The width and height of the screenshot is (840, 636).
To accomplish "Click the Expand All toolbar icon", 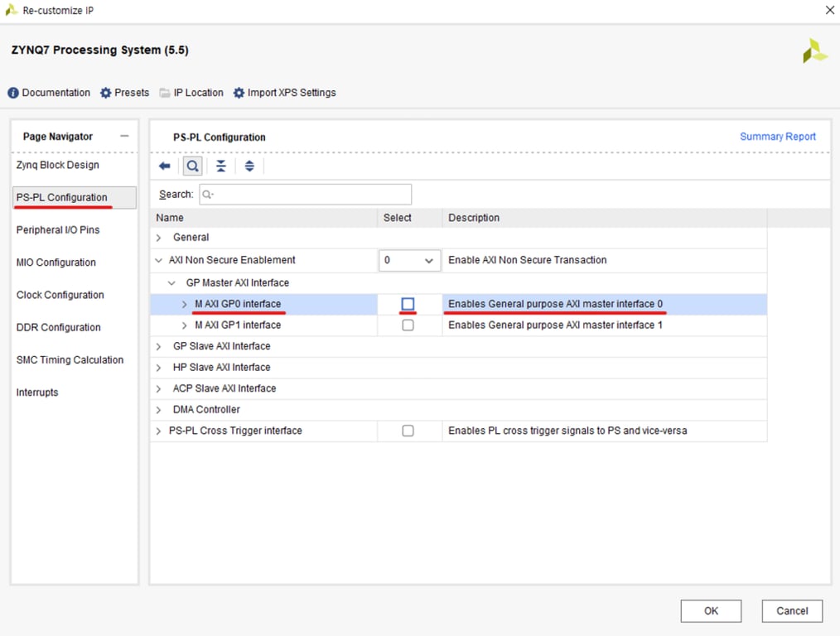I will (x=249, y=166).
